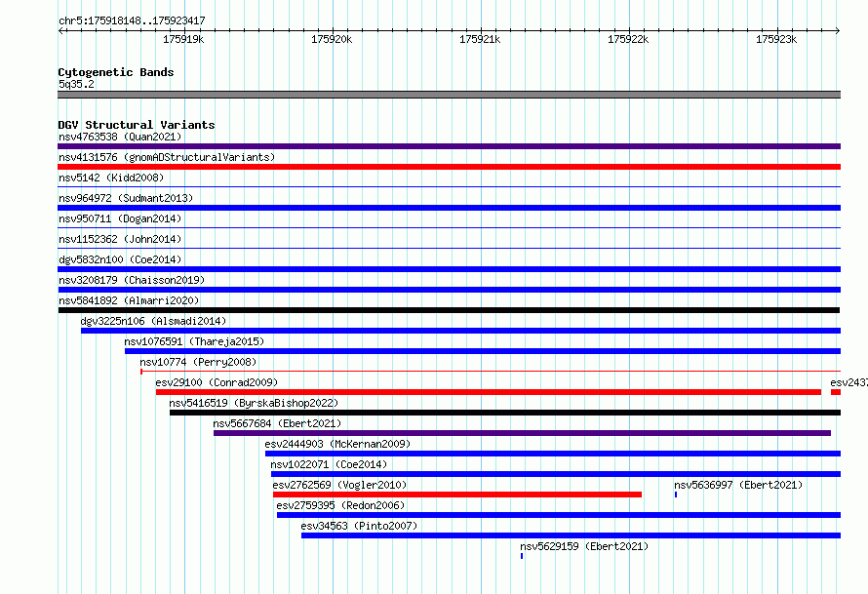Click the black nsv5416519 variant bar
Screen dimensions: 868x594
point(505,413)
